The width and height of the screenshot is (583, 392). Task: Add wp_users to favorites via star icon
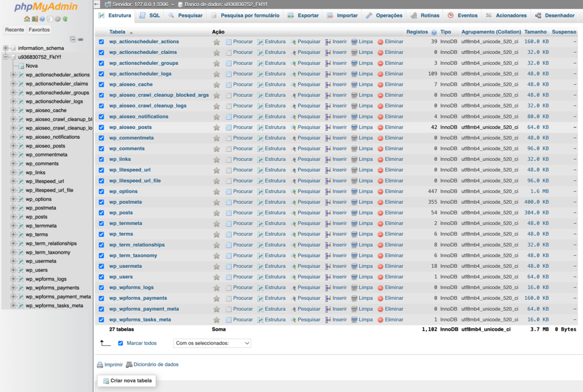pos(216,277)
